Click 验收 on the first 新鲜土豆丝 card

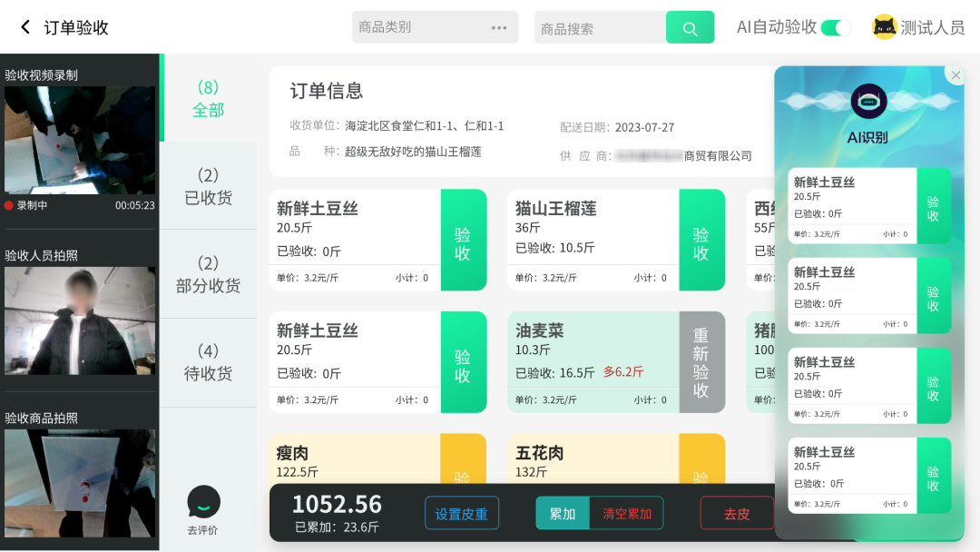tap(463, 240)
